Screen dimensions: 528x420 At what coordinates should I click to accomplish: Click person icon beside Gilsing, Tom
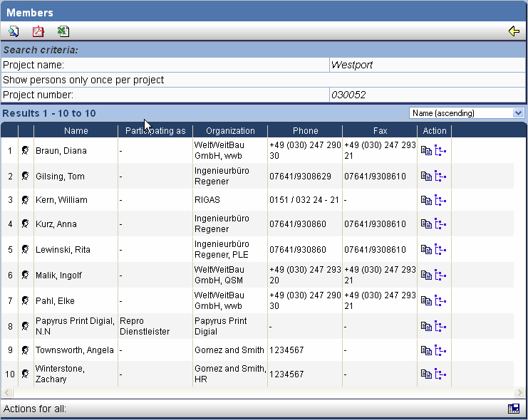(26, 176)
